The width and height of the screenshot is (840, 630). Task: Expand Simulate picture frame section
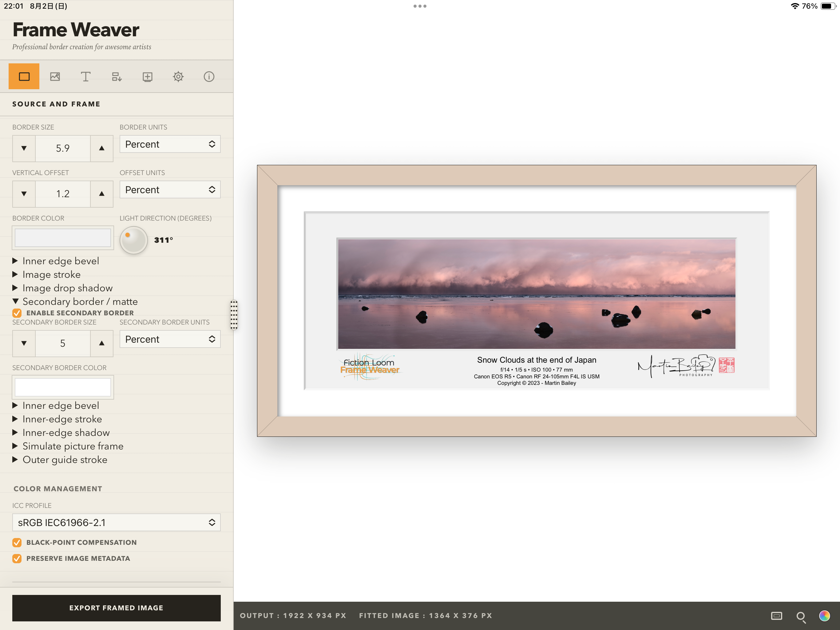tap(68, 446)
